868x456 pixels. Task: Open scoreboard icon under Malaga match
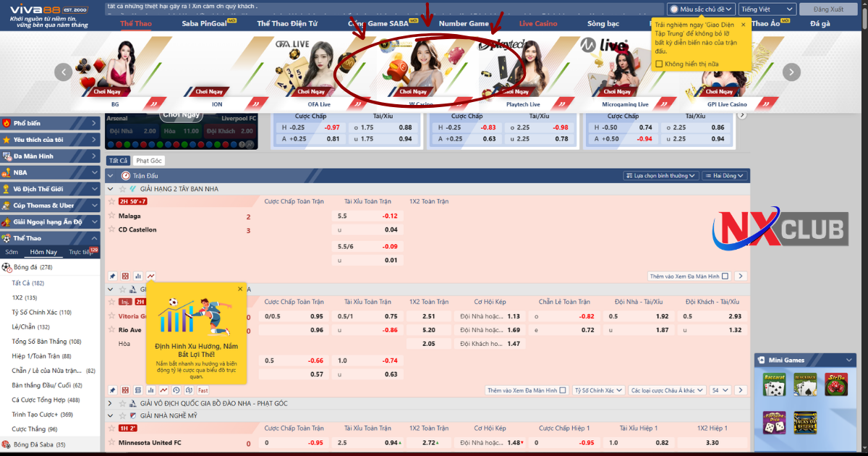pyautogui.click(x=125, y=276)
